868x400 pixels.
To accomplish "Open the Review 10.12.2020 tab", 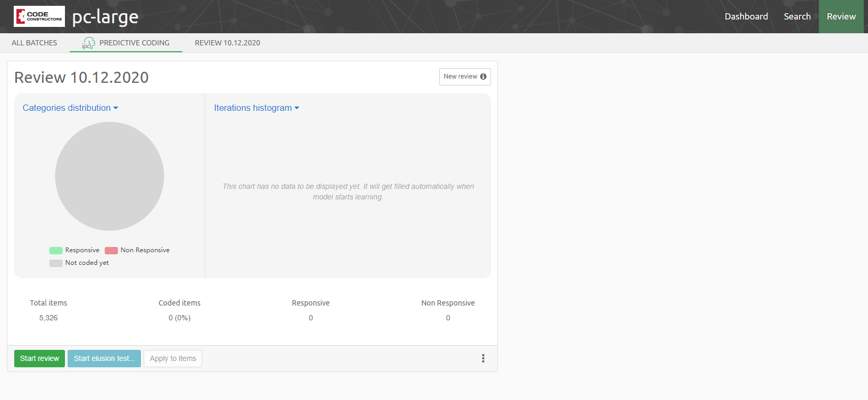I will click(x=227, y=43).
